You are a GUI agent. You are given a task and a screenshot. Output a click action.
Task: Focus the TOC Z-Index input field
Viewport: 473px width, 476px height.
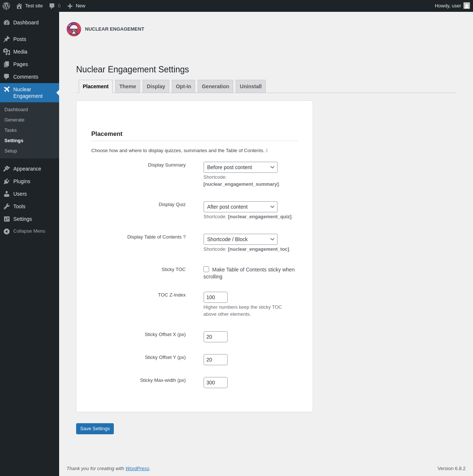tap(215, 297)
